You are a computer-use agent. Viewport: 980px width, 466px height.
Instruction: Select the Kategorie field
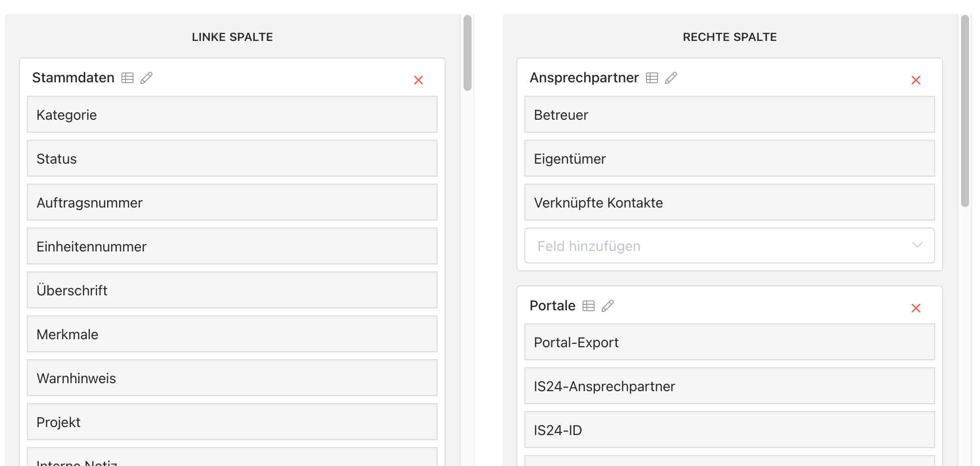tap(232, 114)
